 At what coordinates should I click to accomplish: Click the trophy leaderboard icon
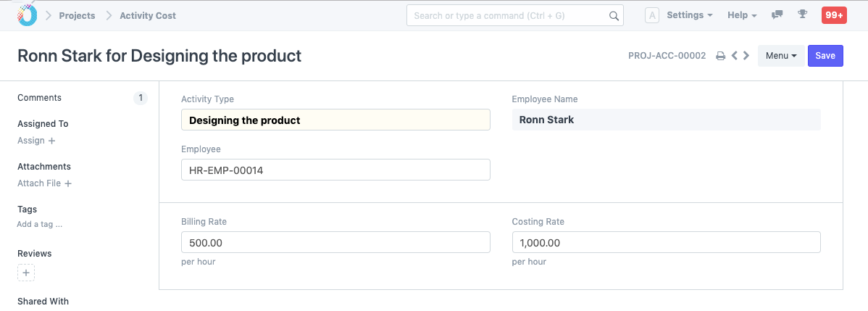(x=802, y=15)
